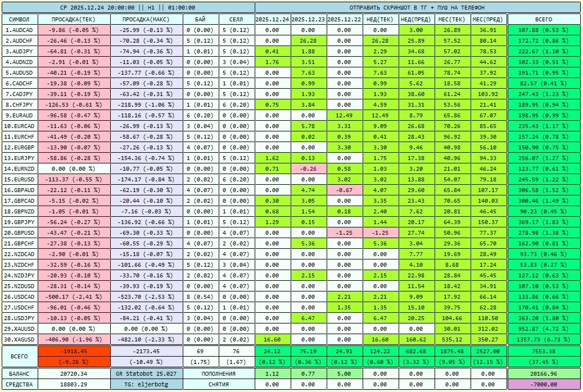Open the 1.AUDCAD symbol row
This screenshot has height=392, width=583.
19,30
